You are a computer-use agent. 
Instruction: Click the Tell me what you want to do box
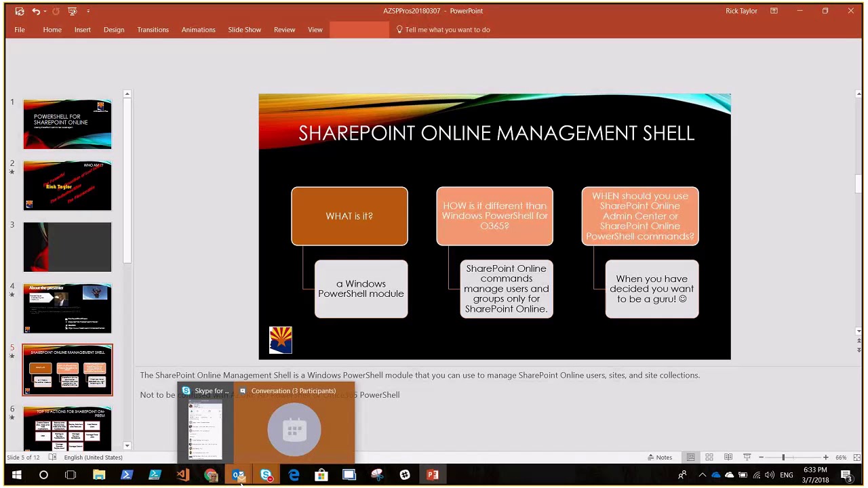pyautogui.click(x=443, y=30)
